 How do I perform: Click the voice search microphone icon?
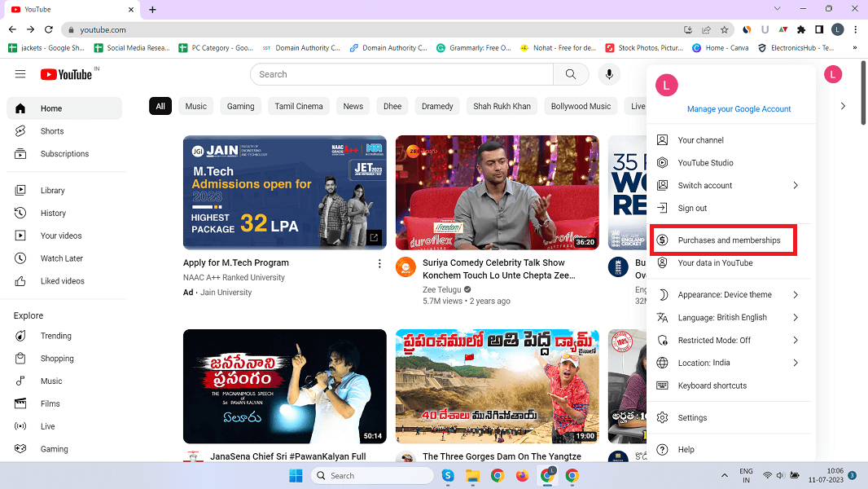608,74
